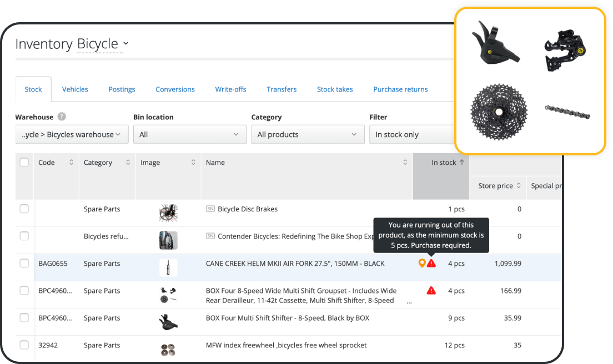Click the Warehouse help question mark icon

coord(62,117)
